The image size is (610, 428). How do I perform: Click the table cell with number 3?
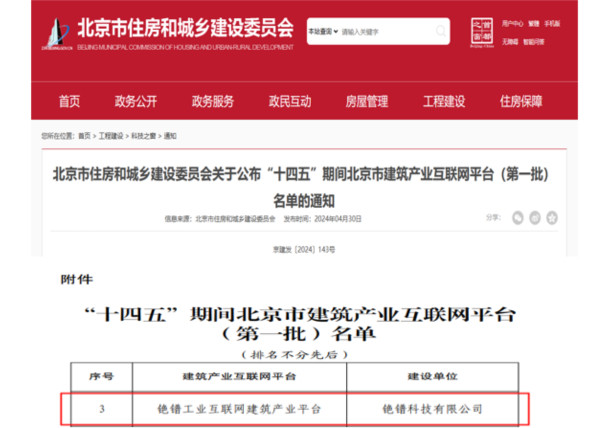102,409
